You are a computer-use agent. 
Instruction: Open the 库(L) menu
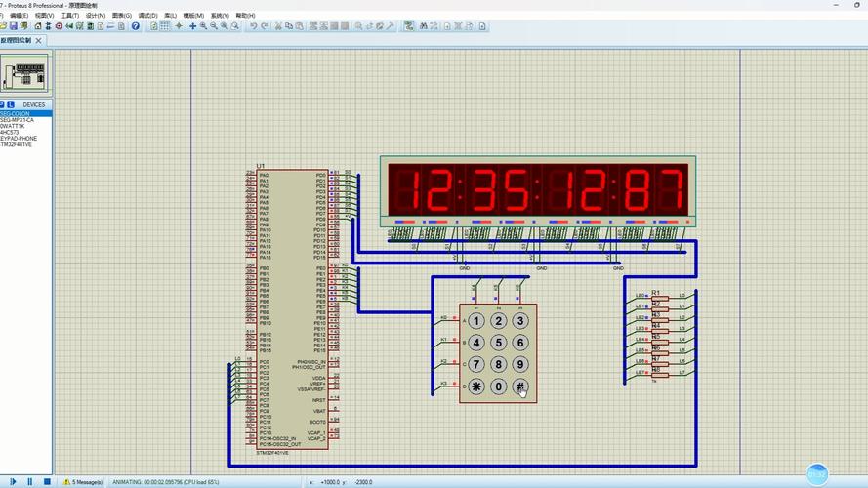point(171,16)
